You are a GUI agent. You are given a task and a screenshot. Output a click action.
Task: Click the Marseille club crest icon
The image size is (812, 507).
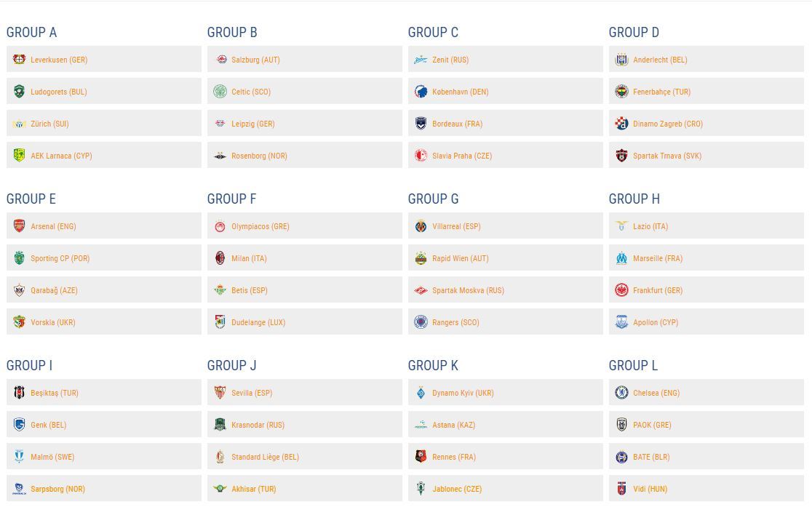[621, 258]
